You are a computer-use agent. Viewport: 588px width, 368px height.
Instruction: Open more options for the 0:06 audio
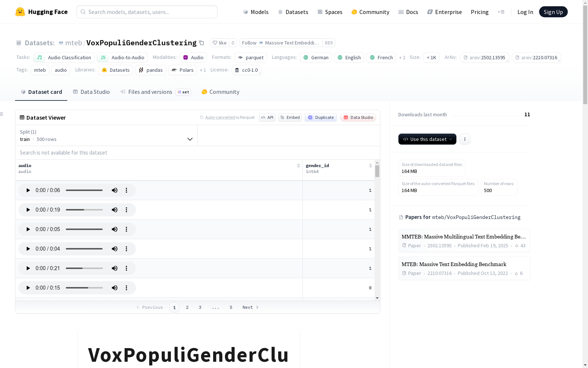click(126, 190)
